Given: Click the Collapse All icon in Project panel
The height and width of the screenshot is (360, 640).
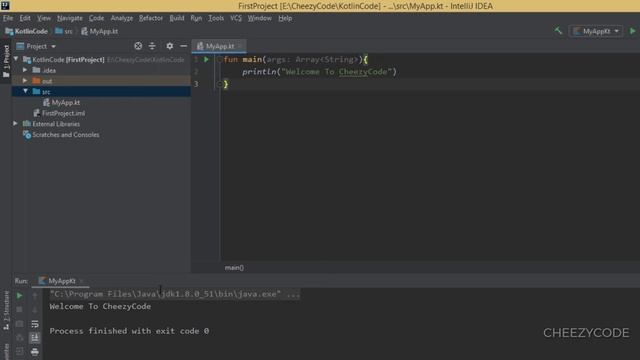Looking at the screenshot, I should tap(152, 46).
